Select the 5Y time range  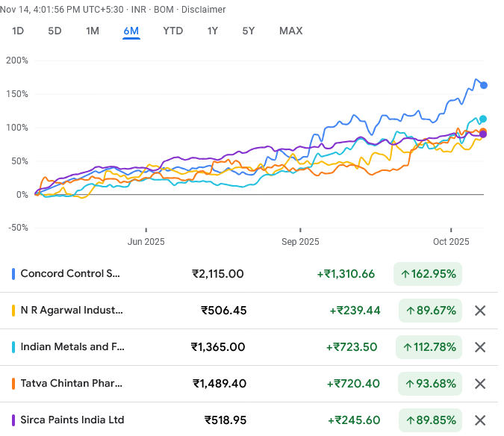tap(249, 31)
